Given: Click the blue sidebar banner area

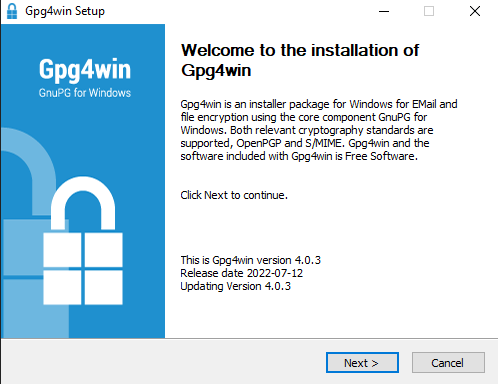Looking at the screenshot, I should (x=83, y=181).
